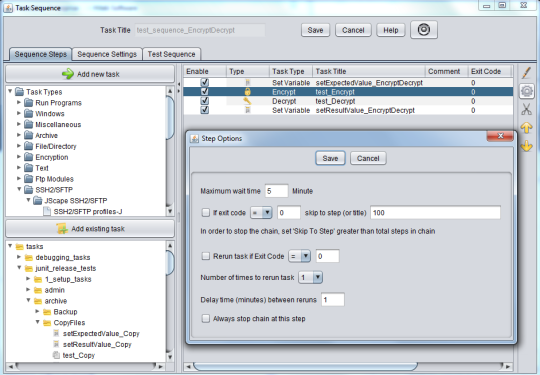Click setResultValue_EncryptDecrypt type icon
This screenshot has width=540, height=375.
(247, 110)
